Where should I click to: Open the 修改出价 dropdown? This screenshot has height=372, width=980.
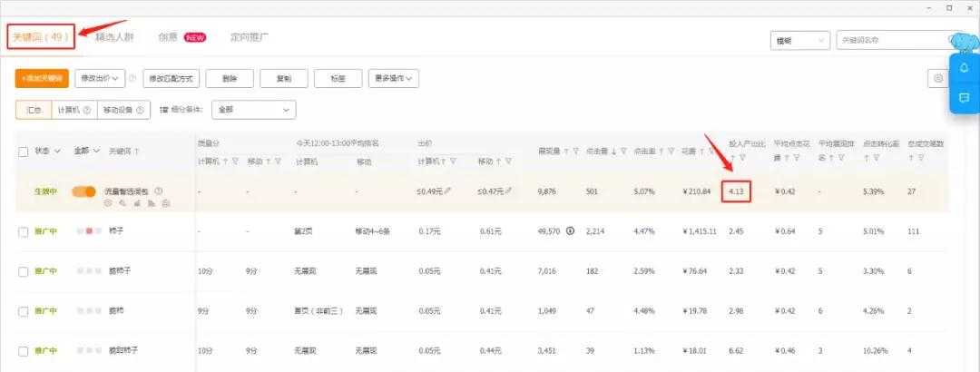click(99, 79)
